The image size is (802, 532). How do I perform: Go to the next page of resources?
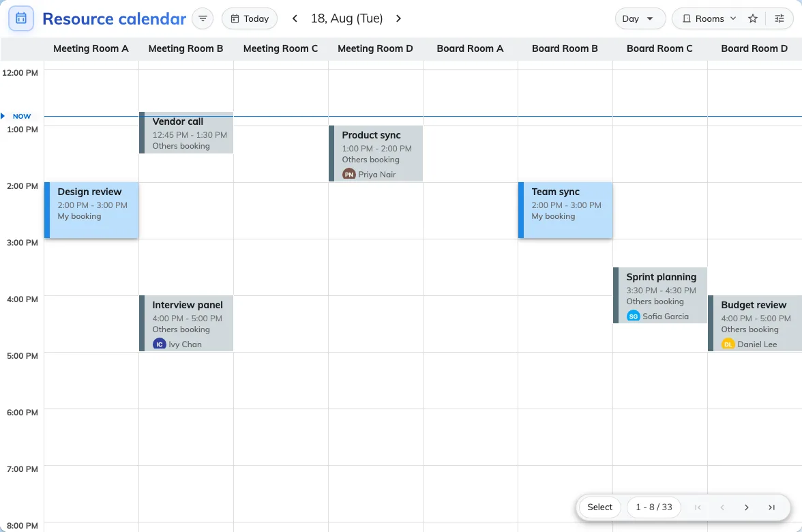[x=747, y=507]
